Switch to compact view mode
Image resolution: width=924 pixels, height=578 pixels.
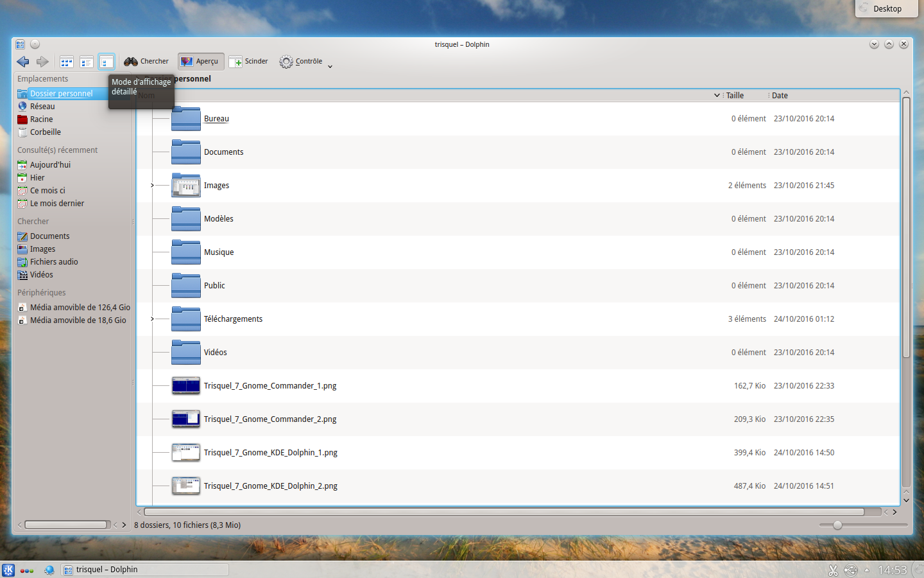[x=87, y=62]
